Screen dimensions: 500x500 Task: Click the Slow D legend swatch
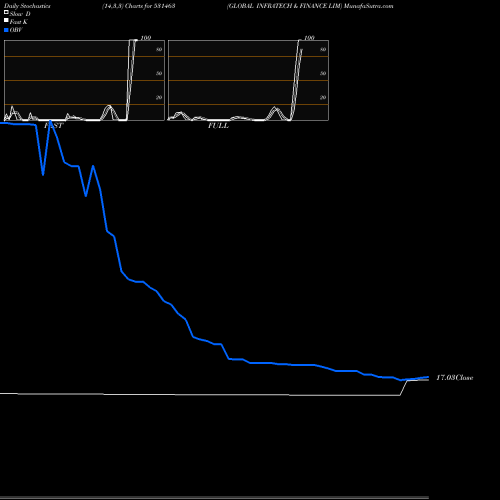pos(6,12)
